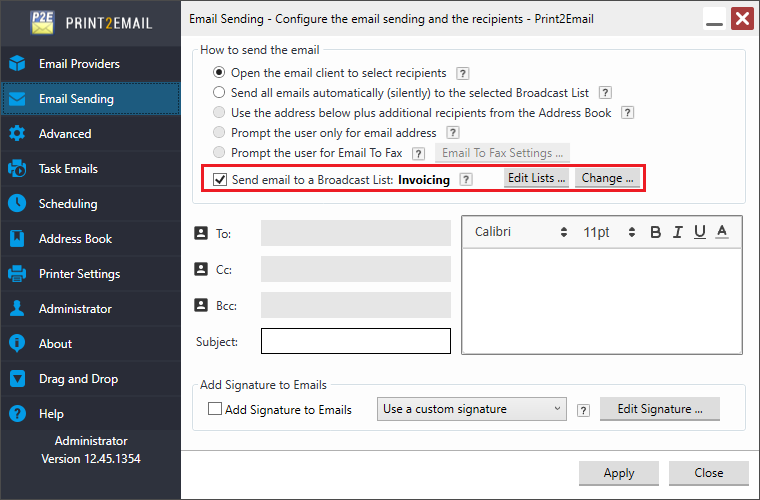760x500 pixels.
Task: Open help for email client option
Action: tap(462, 73)
